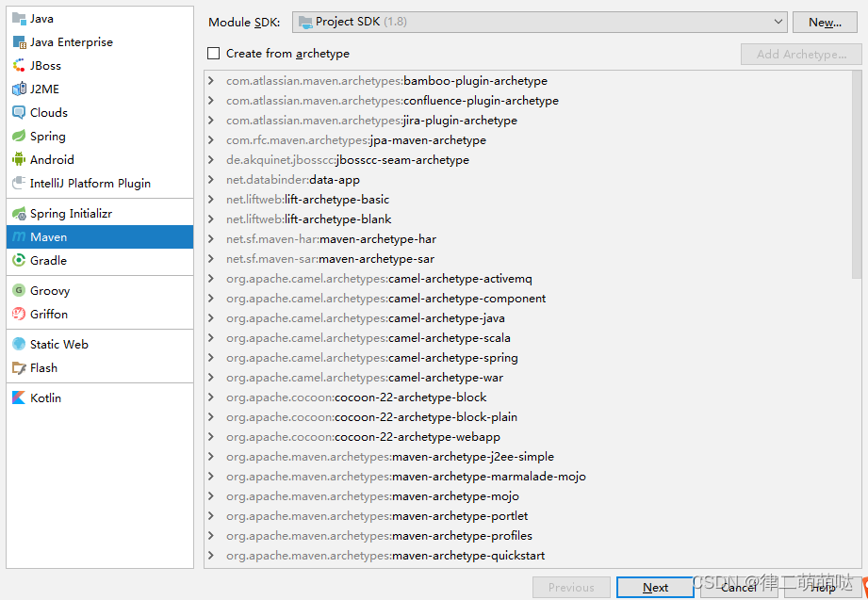The width and height of the screenshot is (868, 600).
Task: Expand the net.databinder data-app entry
Action: [x=211, y=179]
